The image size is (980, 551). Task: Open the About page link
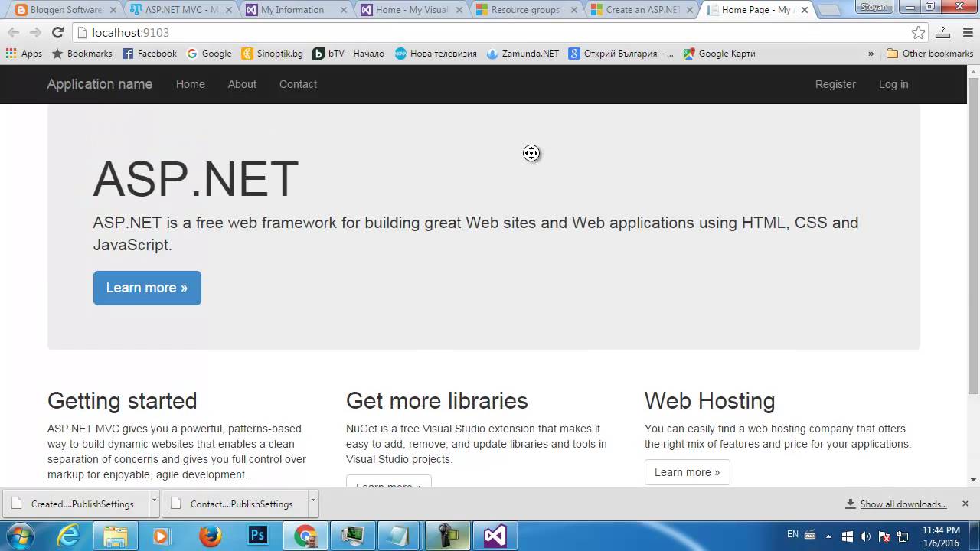click(242, 84)
